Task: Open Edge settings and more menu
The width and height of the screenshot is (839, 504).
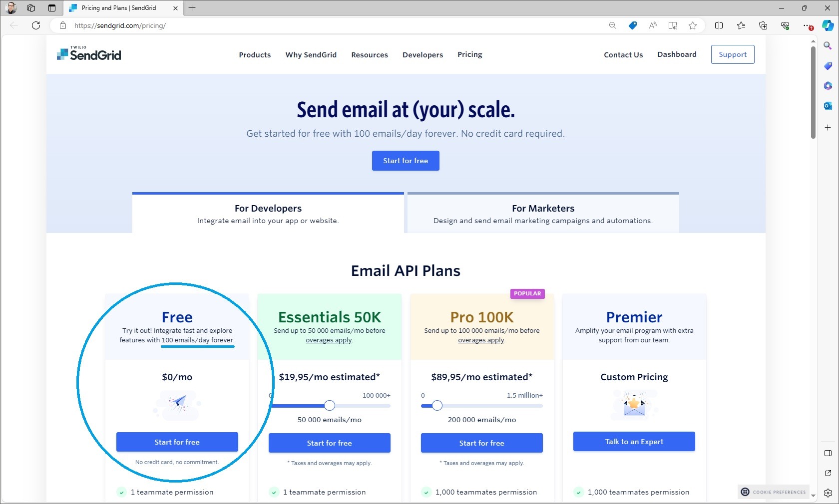Action: [807, 25]
